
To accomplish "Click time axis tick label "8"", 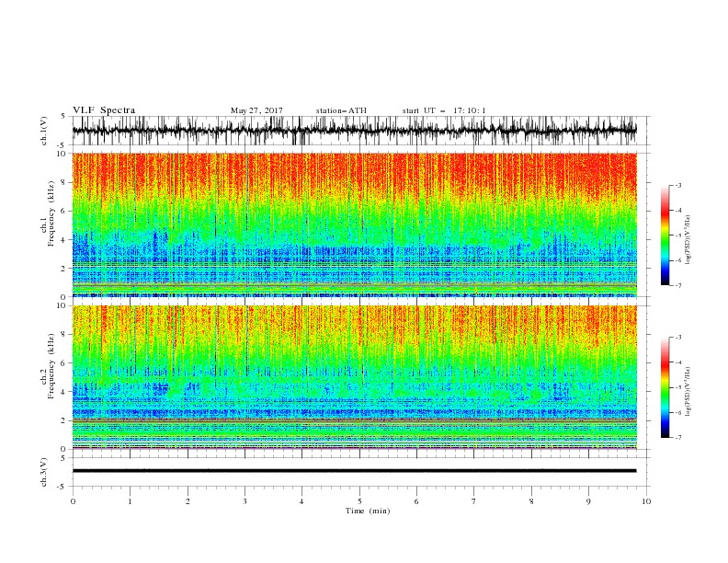I will [x=531, y=501].
